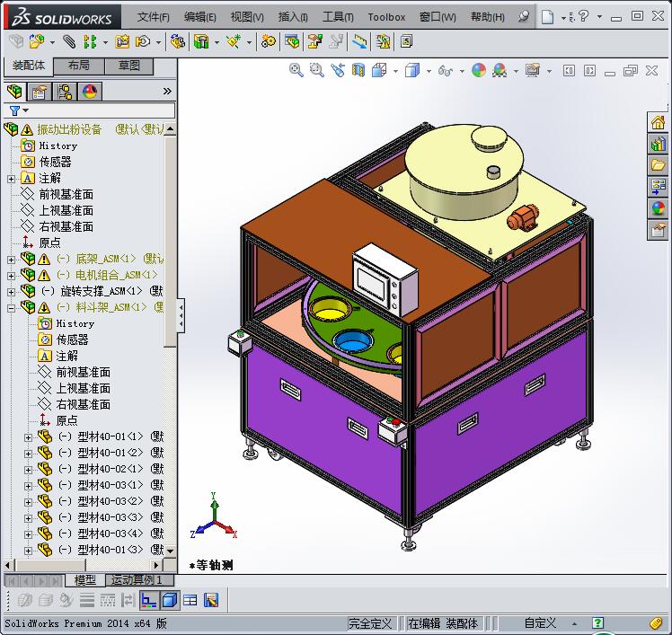Viewport: 672px width, 635px height.
Task: Click the Edit Appearance sphere icon
Action: (479, 70)
